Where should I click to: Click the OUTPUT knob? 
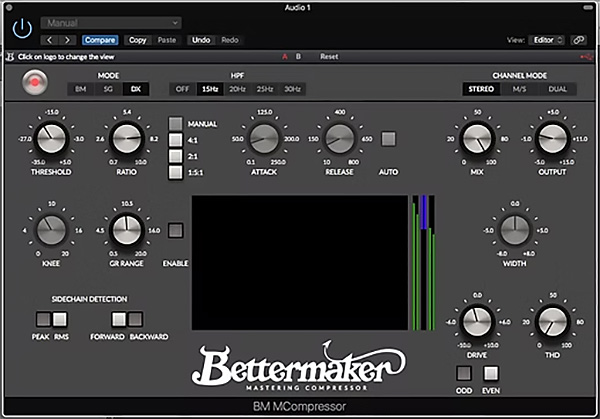coord(553,139)
